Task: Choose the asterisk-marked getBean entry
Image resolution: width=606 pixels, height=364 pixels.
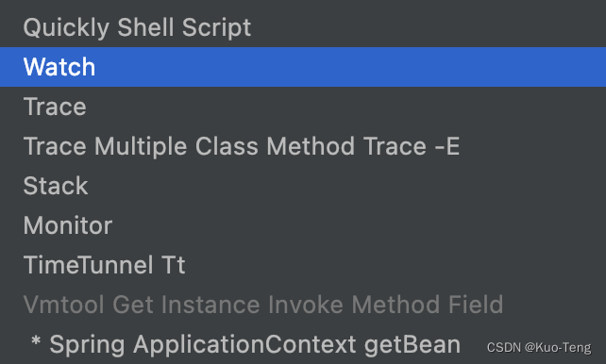Action: [x=303, y=344]
